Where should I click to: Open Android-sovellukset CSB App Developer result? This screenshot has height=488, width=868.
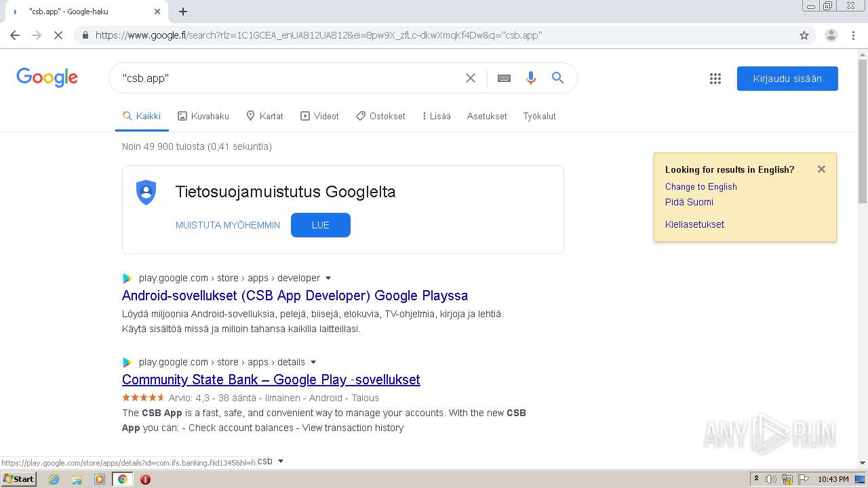[x=295, y=296]
